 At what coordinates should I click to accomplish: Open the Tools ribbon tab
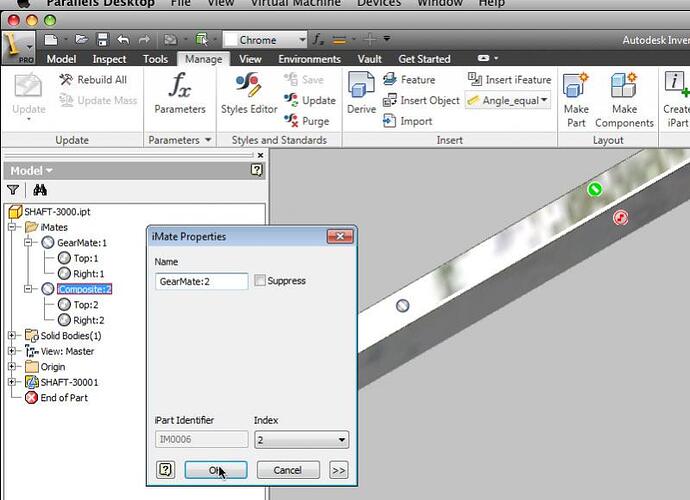click(x=155, y=59)
